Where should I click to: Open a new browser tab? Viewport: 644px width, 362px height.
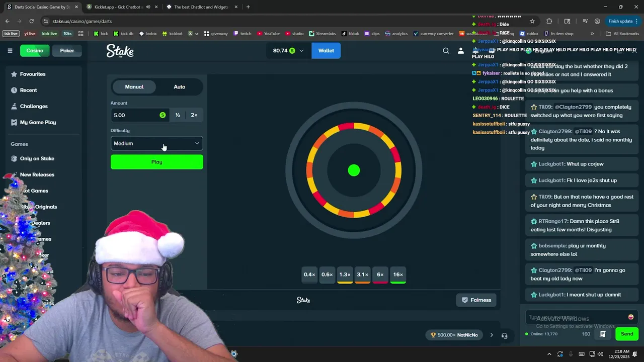tap(248, 7)
